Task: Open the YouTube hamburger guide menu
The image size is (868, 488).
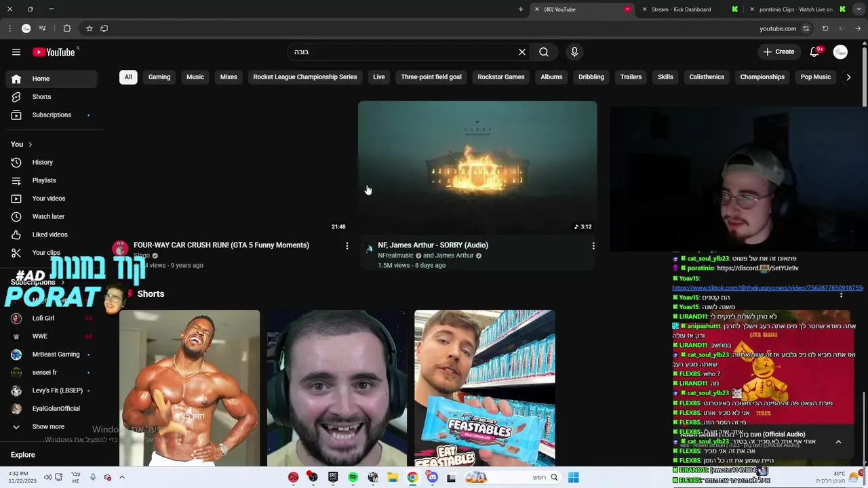Action: (16, 52)
